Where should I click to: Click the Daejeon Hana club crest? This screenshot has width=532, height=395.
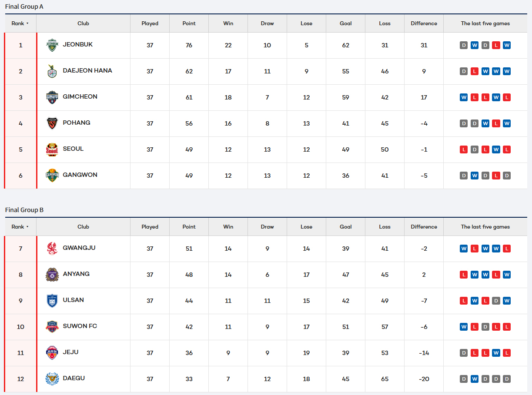(x=52, y=71)
